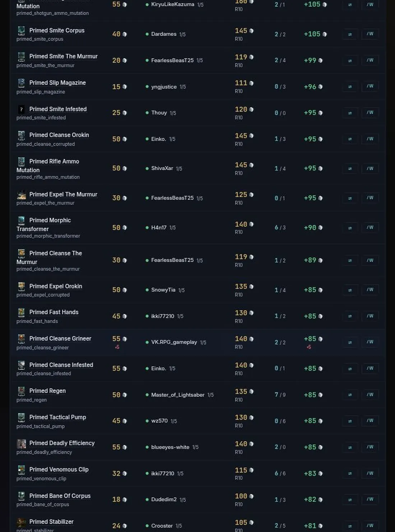395x532 pixels.
Task: Open the Primed Stabilizer item link
Action: click(x=51, y=522)
